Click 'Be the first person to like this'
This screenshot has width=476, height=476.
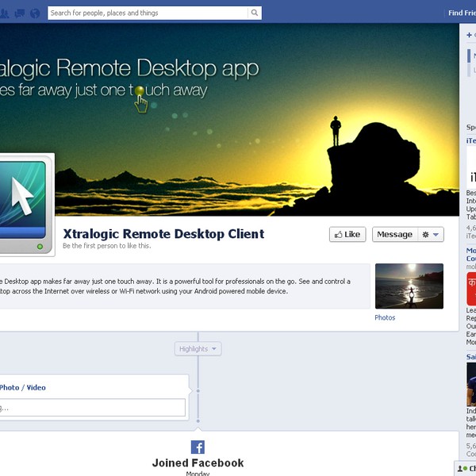coord(106,246)
